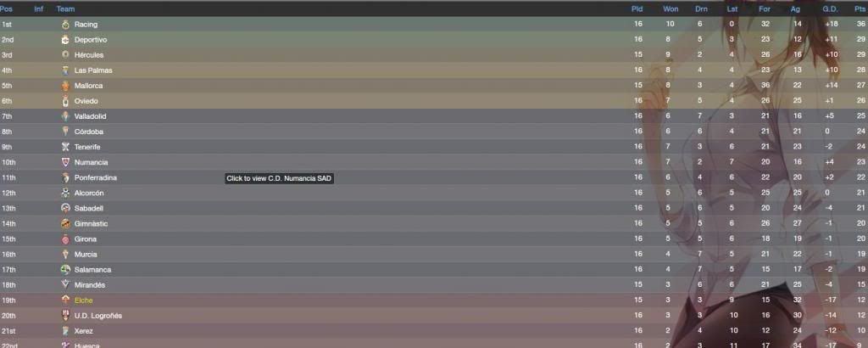This screenshot has height=348, width=868.
Task: Click the U.D. Logroñés club badge icon
Action: 65,316
